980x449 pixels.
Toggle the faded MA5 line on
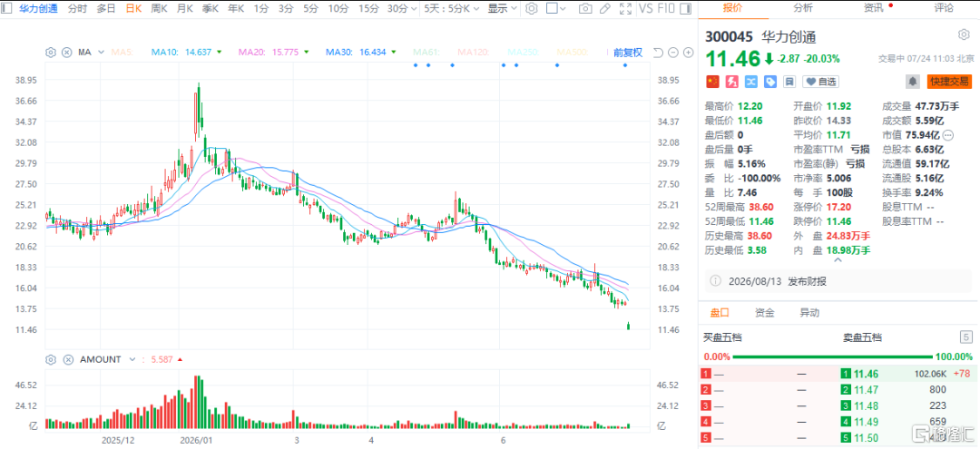pyautogui.click(x=122, y=53)
